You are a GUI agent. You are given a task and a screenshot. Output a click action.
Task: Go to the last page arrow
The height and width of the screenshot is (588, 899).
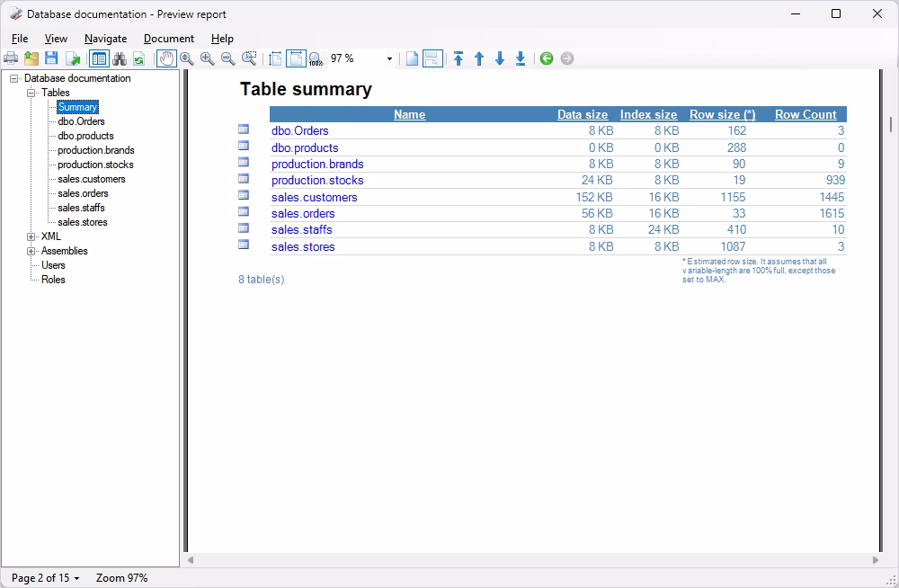[x=520, y=58]
